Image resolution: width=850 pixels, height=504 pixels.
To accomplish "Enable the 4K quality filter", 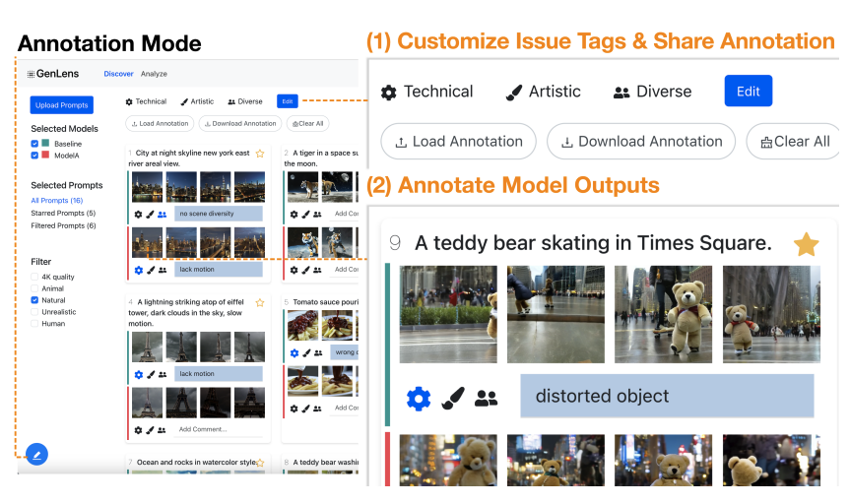I will coord(34,277).
